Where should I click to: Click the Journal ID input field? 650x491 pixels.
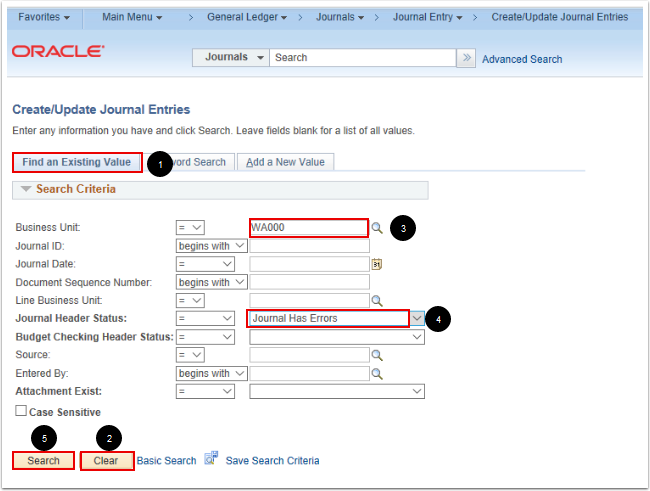[x=310, y=246]
